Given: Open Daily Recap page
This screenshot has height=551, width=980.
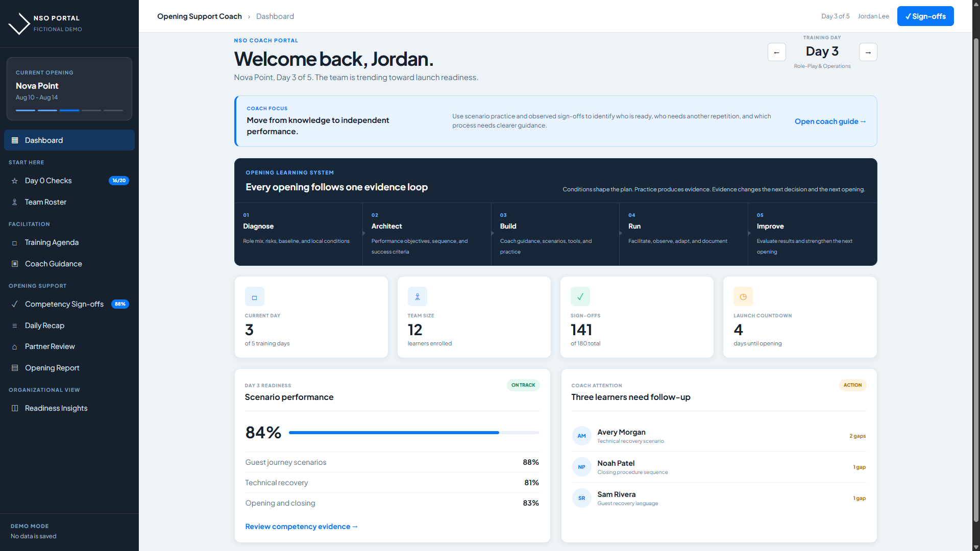Looking at the screenshot, I should (69, 325).
